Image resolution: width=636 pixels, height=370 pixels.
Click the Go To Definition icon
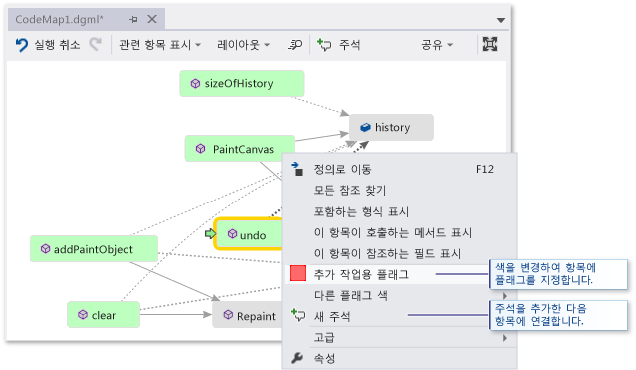297,169
